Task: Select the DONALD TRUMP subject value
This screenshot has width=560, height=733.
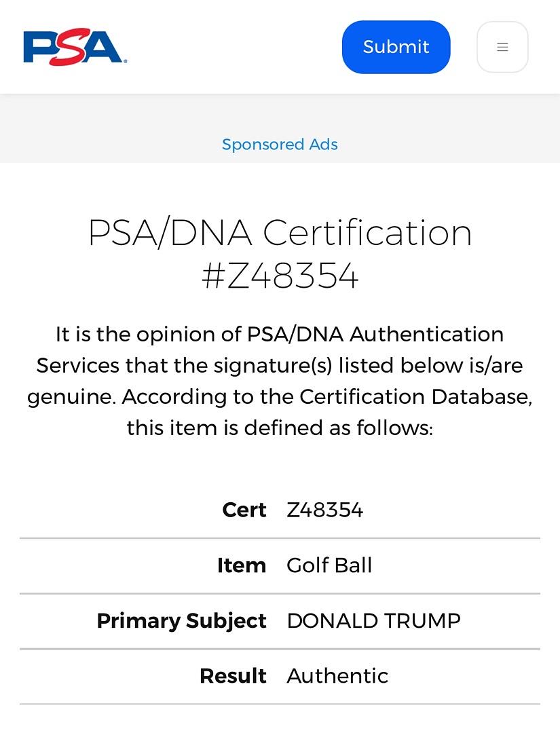Action: 373,621
